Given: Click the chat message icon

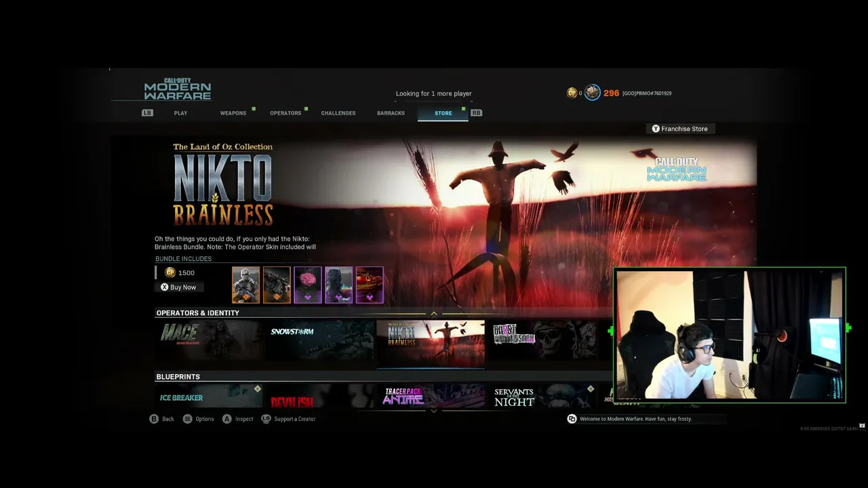Looking at the screenshot, I should click(572, 419).
